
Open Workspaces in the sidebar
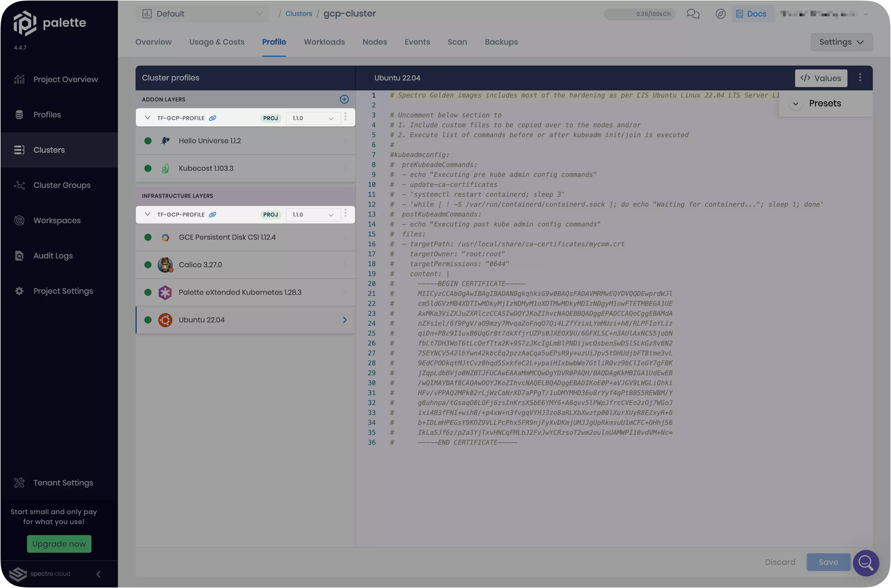(59, 220)
